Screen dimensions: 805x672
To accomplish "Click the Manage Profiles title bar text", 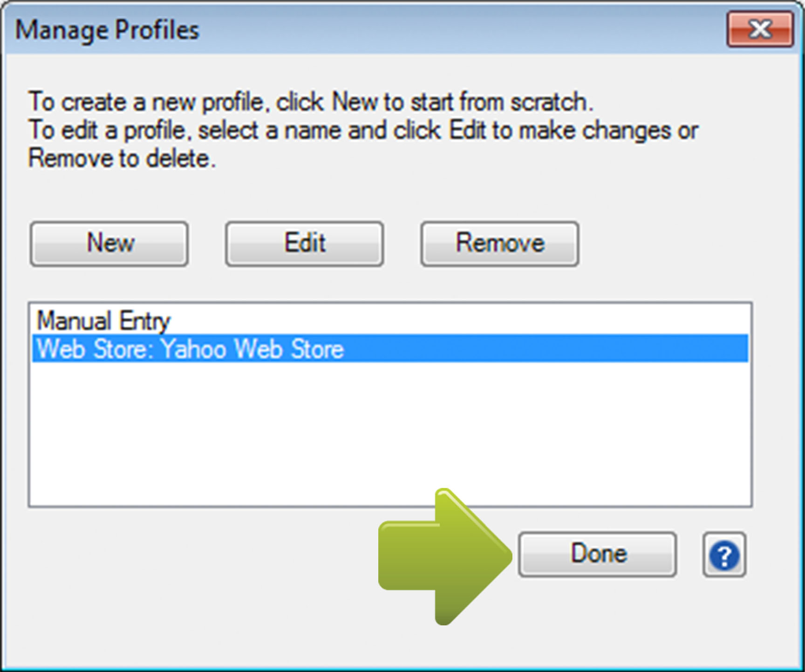I will 107,30.
